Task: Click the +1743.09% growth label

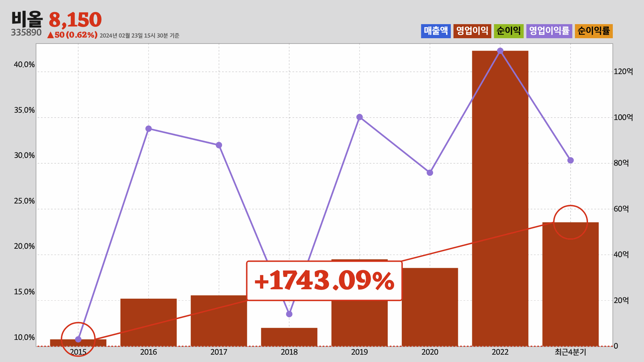Action: coord(324,281)
